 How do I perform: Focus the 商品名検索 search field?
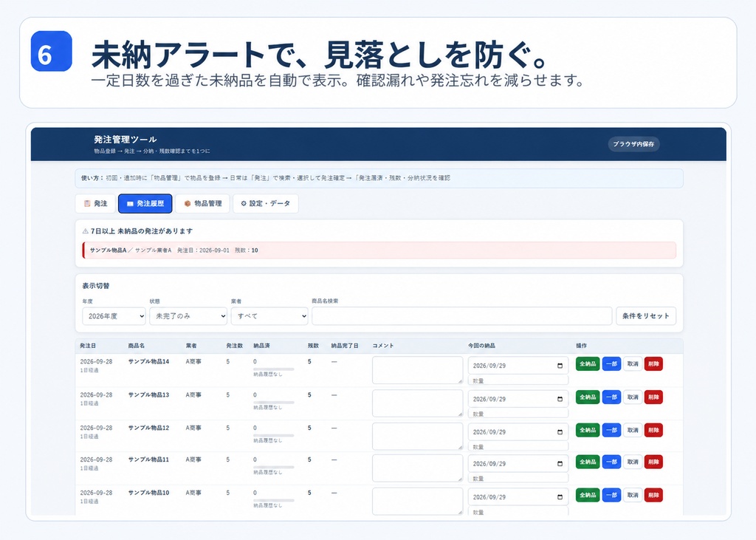[x=462, y=316]
